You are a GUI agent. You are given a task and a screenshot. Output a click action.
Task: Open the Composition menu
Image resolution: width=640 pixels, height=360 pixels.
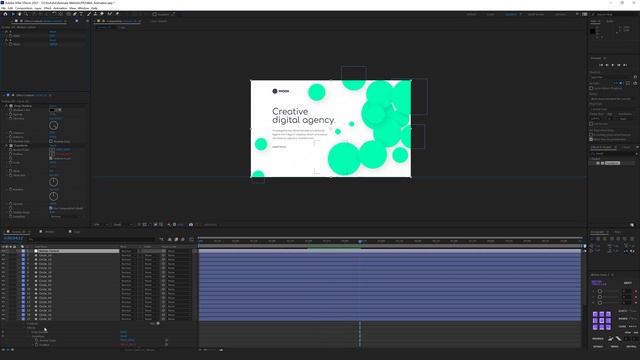[x=24, y=8]
